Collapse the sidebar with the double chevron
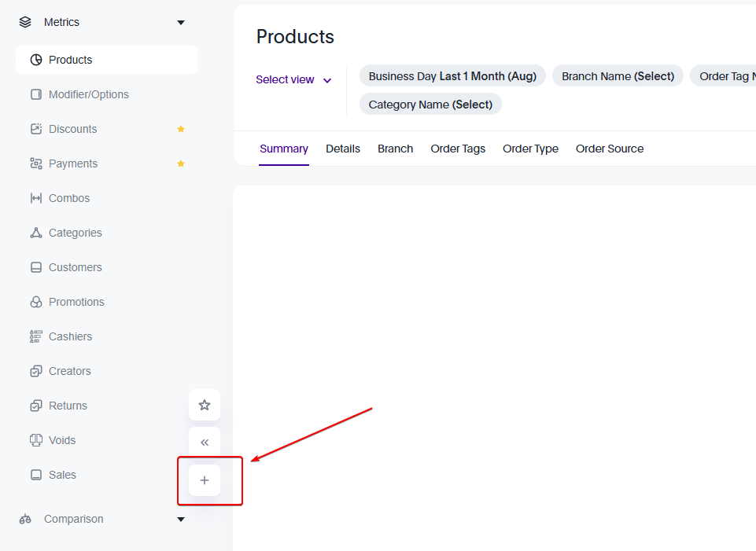The width and height of the screenshot is (756, 551). tap(205, 442)
